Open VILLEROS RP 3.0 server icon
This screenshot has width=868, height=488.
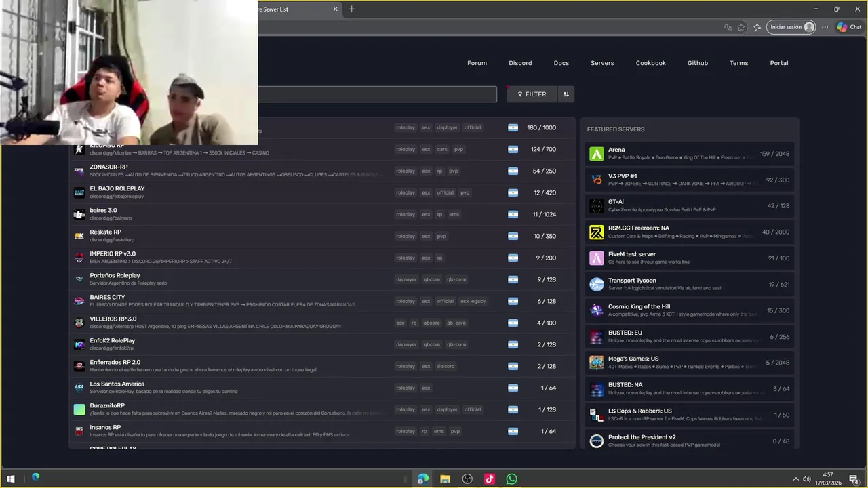tap(79, 323)
